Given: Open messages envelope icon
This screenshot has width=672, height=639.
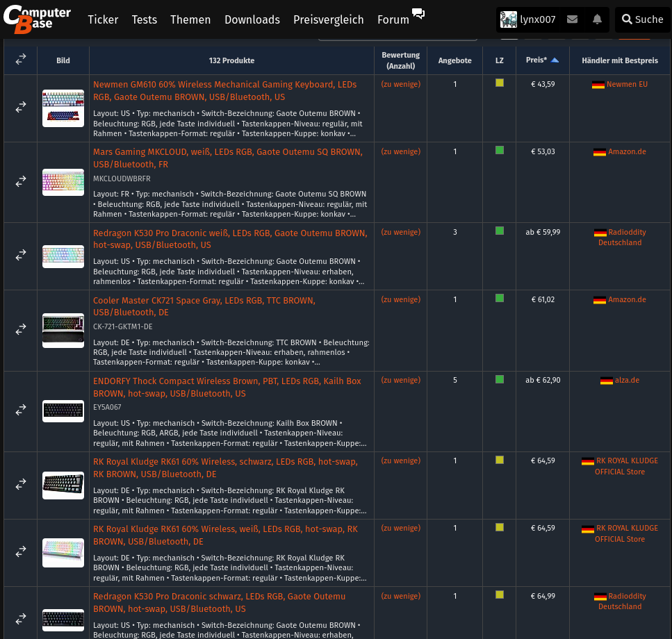Looking at the screenshot, I should 572,19.
